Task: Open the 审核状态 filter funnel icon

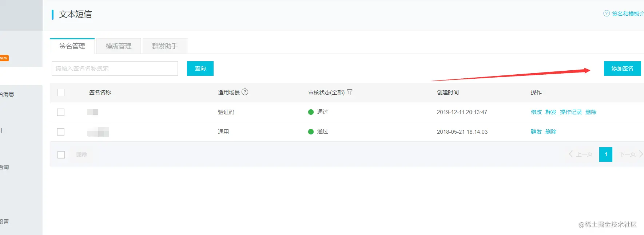Action: pyautogui.click(x=350, y=92)
